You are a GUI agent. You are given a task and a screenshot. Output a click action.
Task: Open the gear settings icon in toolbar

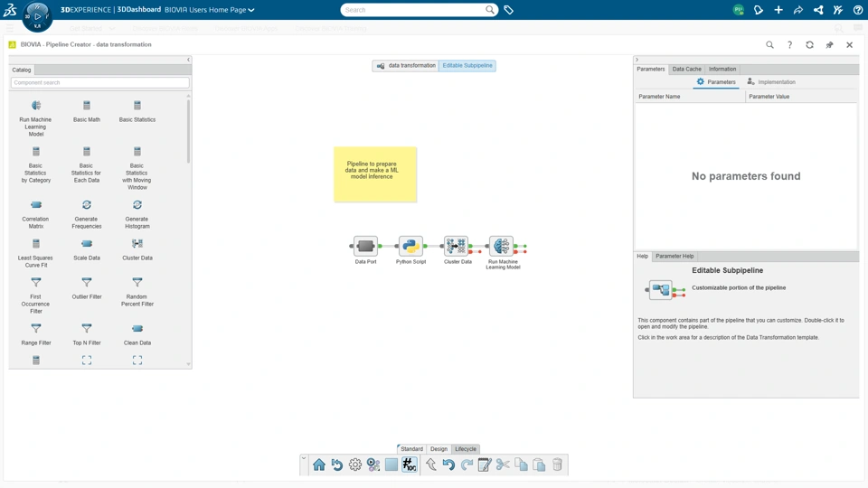tap(354, 465)
